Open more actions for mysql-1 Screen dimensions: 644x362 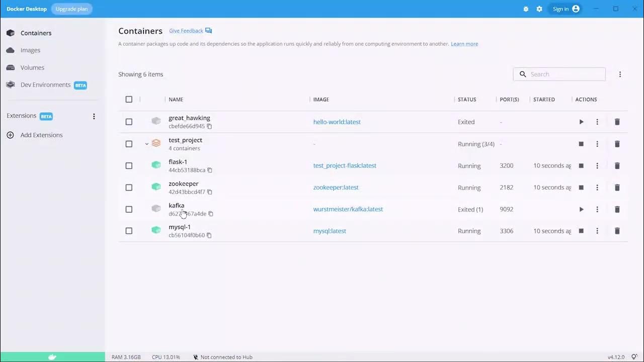pos(597,231)
